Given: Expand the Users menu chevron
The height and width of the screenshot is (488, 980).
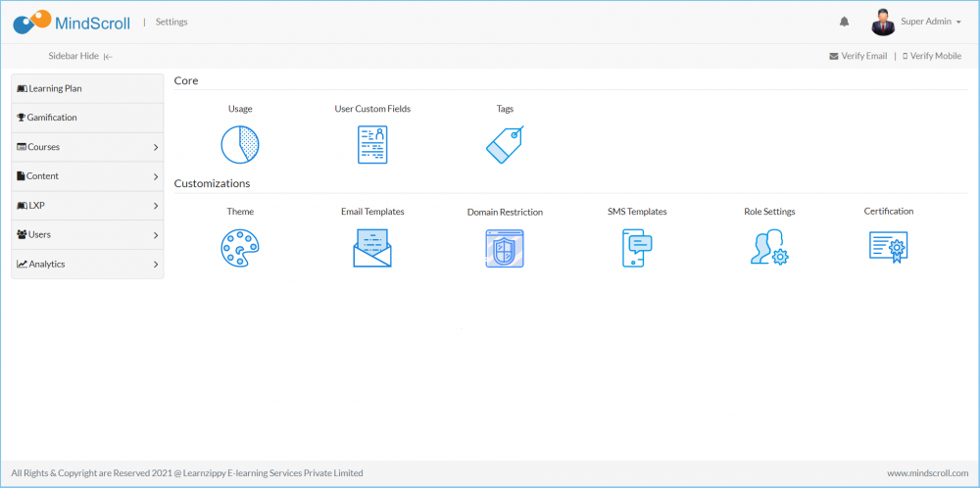Looking at the screenshot, I should [156, 235].
